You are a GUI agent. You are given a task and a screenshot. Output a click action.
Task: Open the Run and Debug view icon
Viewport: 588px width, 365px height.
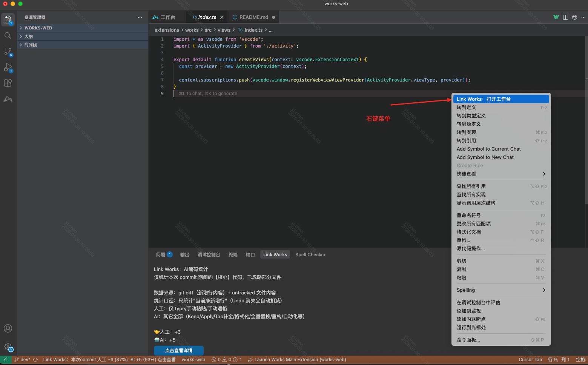pyautogui.click(x=8, y=68)
